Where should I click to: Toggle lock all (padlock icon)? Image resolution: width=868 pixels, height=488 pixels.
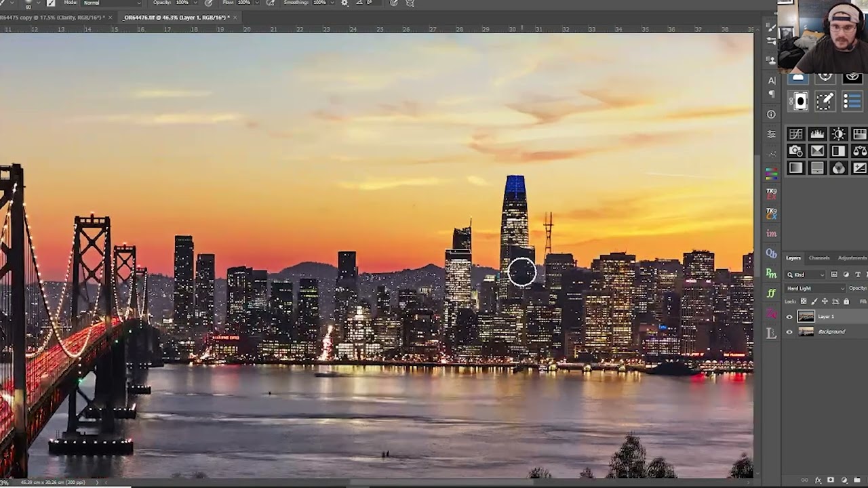pyautogui.click(x=846, y=302)
